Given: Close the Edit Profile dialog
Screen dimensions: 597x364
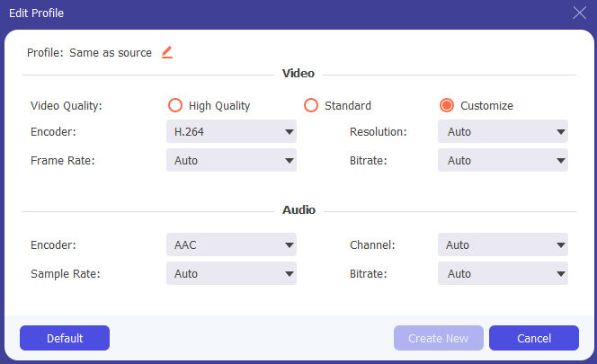Looking at the screenshot, I should tap(580, 13).
